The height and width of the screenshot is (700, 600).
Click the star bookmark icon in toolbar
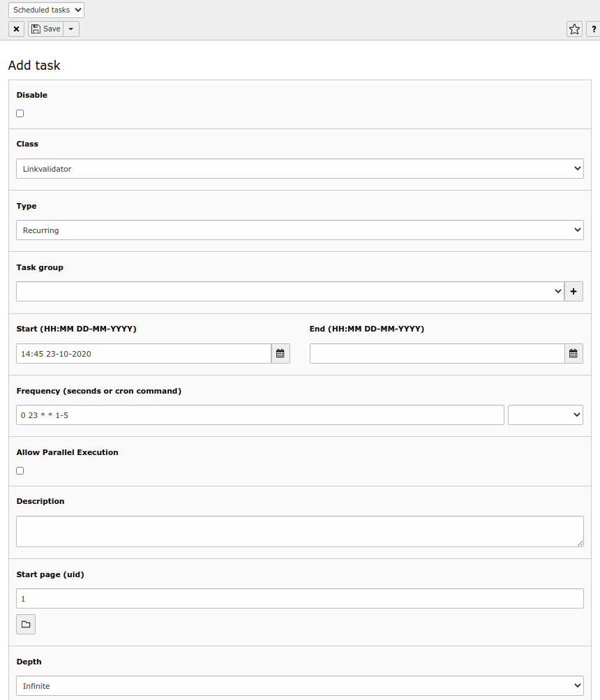[x=573, y=29]
